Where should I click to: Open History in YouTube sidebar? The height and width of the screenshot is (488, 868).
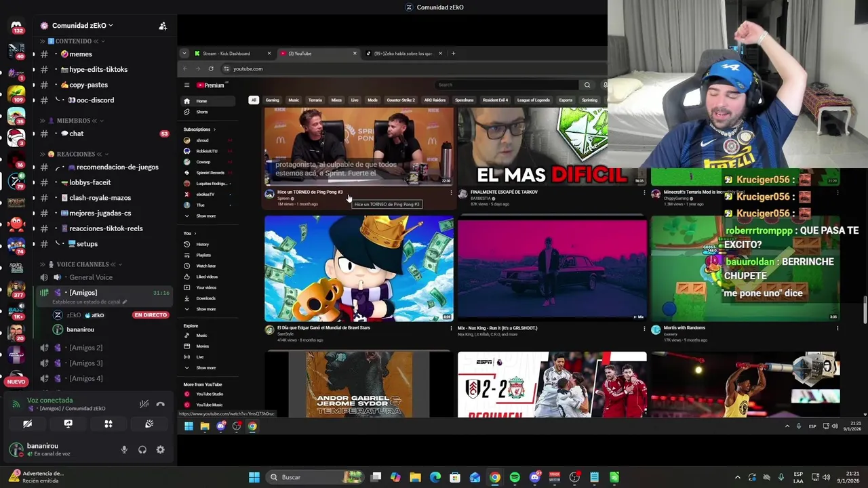202,244
